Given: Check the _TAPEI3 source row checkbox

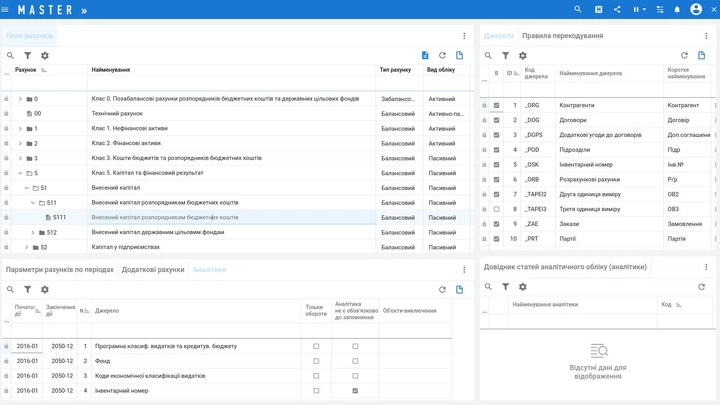Looking at the screenshot, I should pyautogui.click(x=496, y=209).
